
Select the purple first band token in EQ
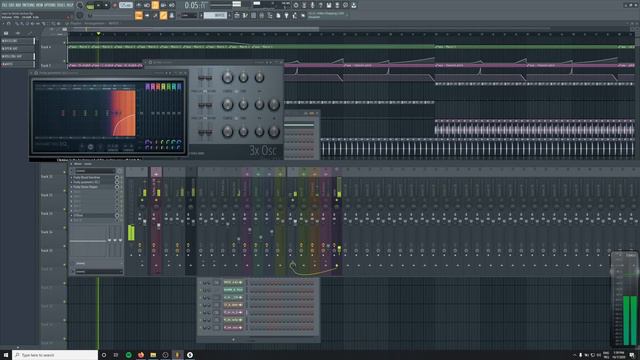click(x=147, y=87)
